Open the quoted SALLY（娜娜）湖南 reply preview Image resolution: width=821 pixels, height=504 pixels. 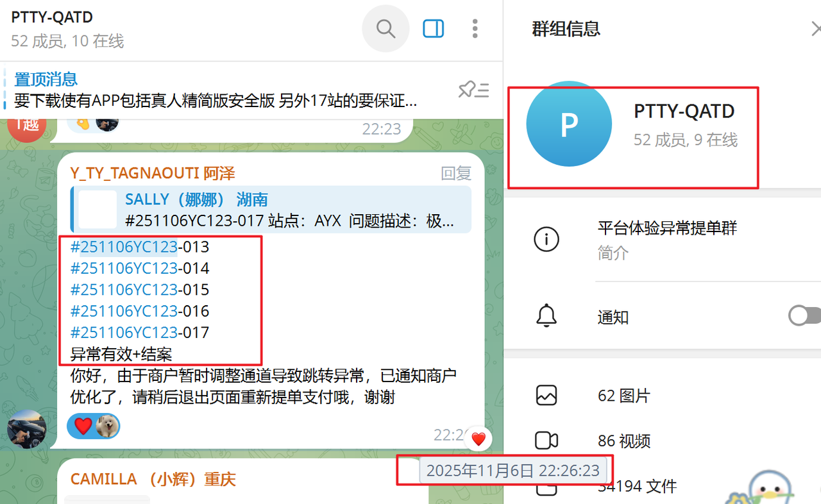pyautogui.click(x=271, y=210)
